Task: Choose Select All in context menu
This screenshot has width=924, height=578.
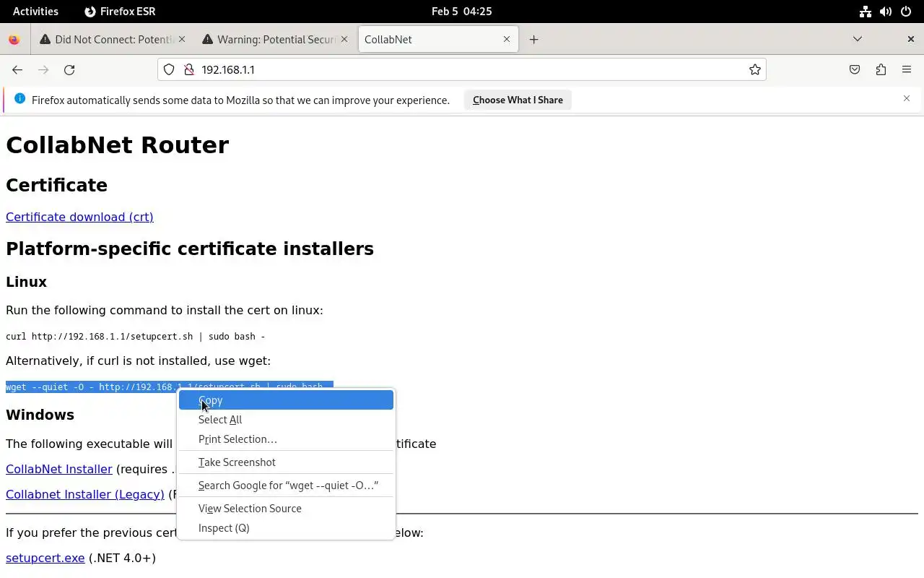Action: [286, 420]
